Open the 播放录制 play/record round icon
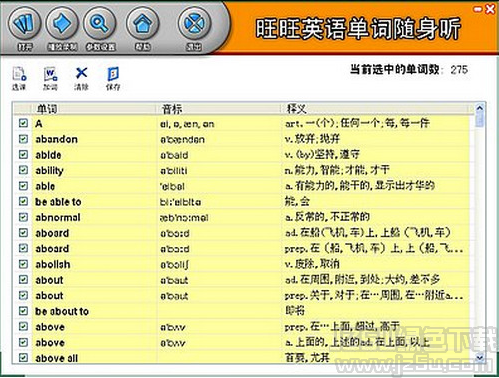Image resolution: width=499 pixels, height=378 pixels. click(62, 24)
